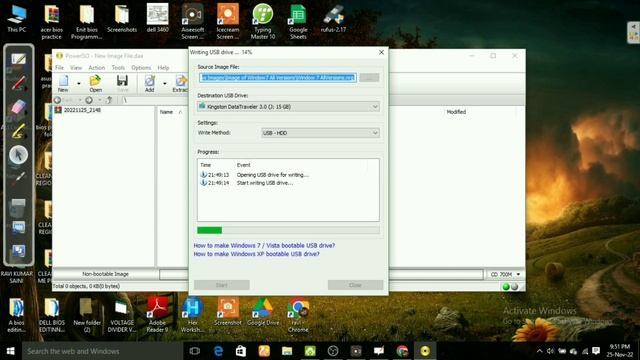Open the Destination USB Drive dropdown
The image size is (640, 360).
288,107
